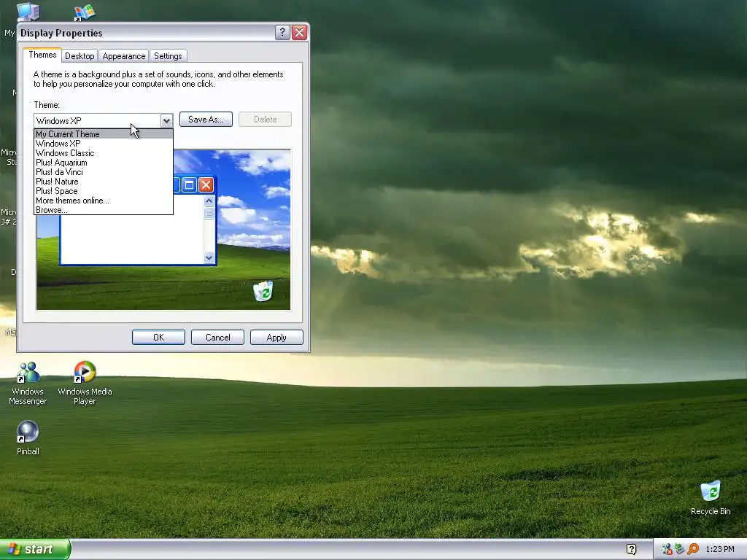The height and width of the screenshot is (560, 747).
Task: Close the Display Properties dialog
Action: [299, 32]
